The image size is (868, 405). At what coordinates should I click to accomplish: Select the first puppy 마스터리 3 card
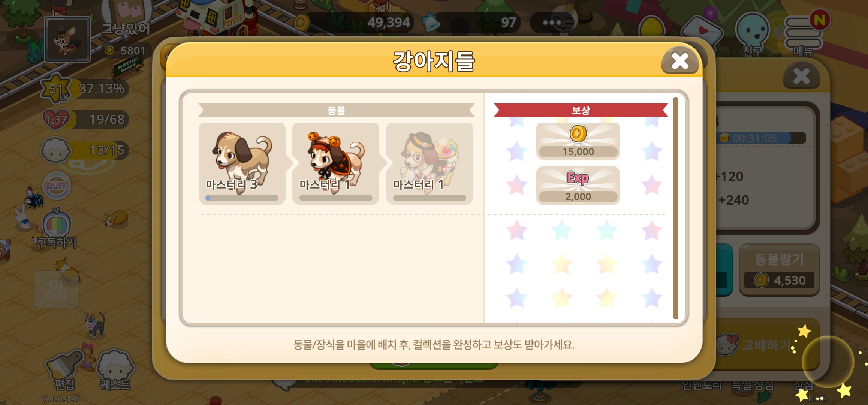click(242, 164)
